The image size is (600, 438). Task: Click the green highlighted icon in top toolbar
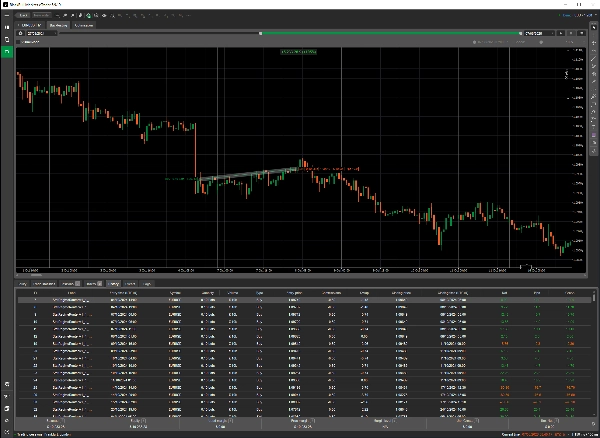coord(88,15)
